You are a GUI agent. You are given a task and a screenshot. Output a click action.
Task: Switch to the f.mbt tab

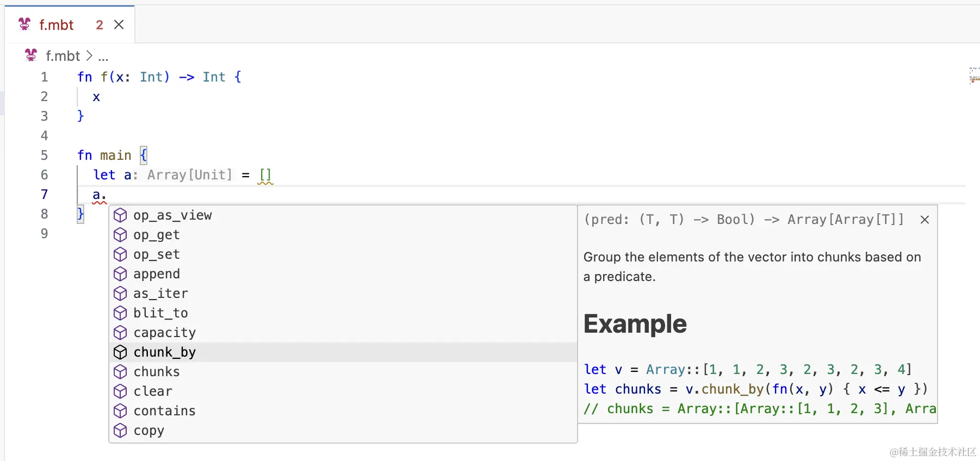[x=56, y=25]
